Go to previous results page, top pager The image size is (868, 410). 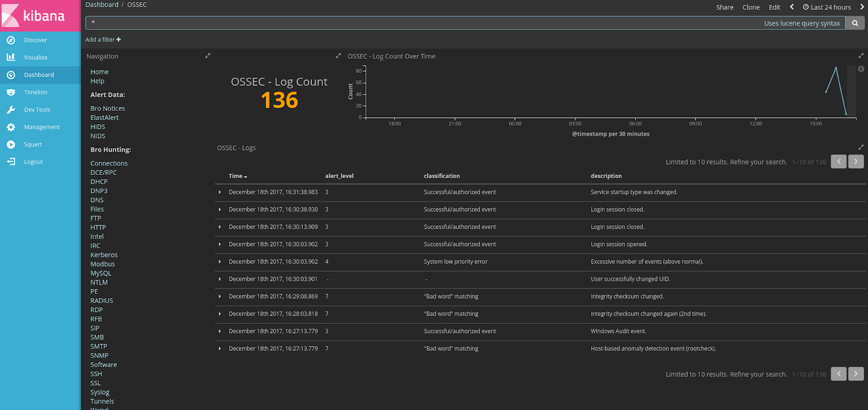coord(839,161)
